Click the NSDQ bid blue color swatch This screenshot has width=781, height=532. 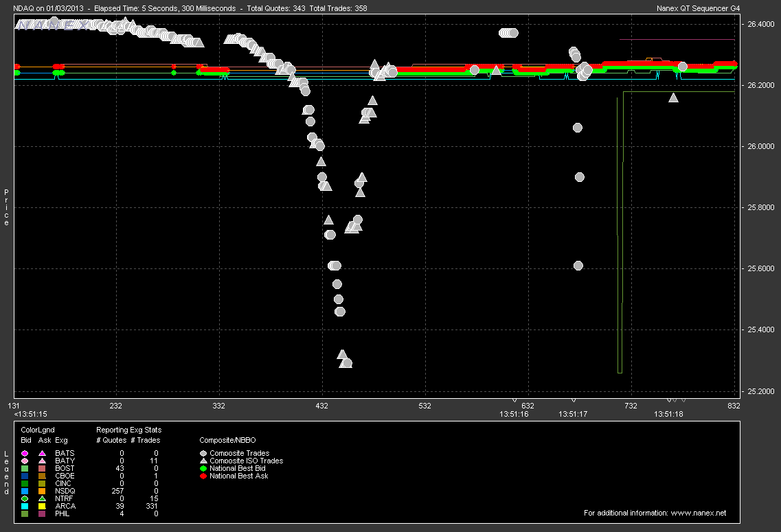pyautogui.click(x=25, y=491)
